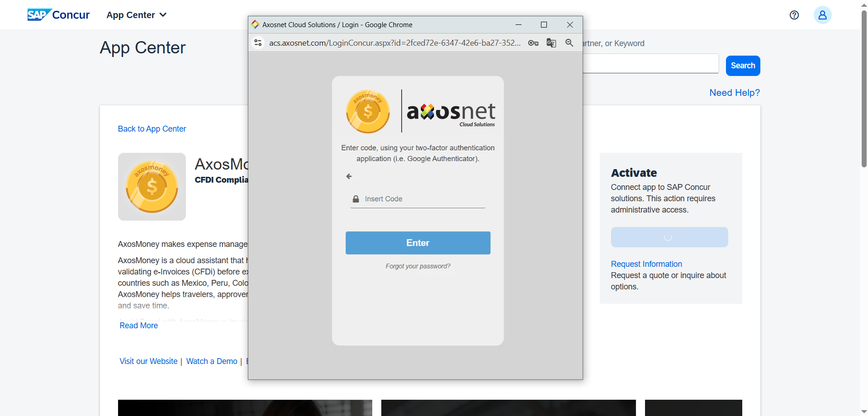Open the Need Help? link
Screen dimensions: 868x416
click(x=734, y=93)
